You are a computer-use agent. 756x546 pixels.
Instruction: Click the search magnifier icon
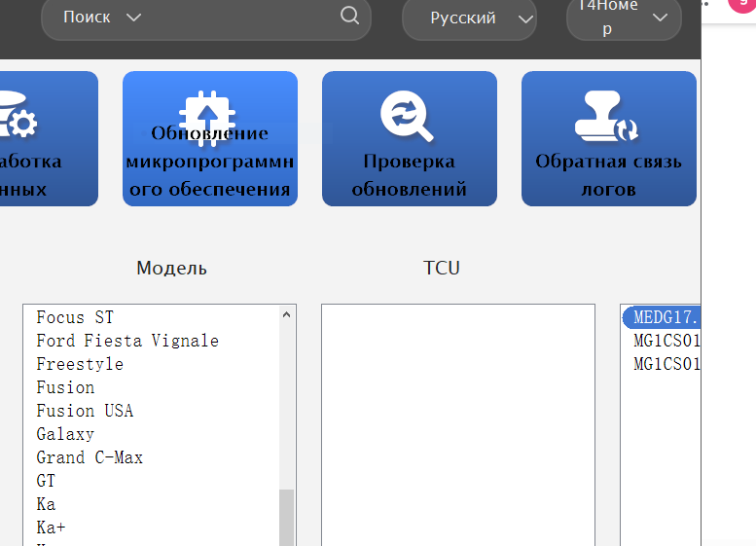tap(349, 16)
